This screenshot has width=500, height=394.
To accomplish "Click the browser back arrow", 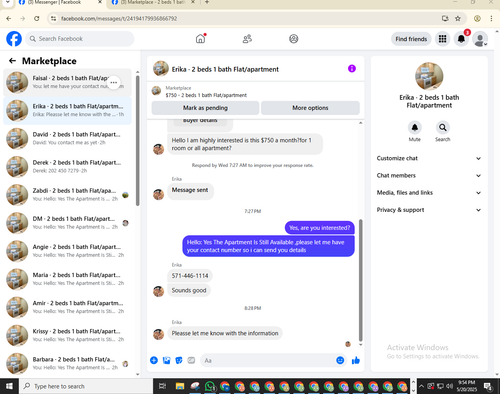I will click(x=9, y=19).
